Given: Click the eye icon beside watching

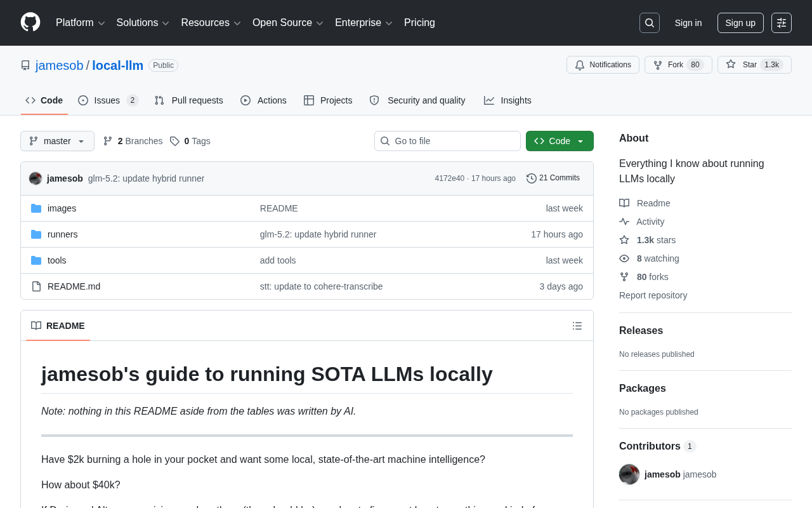Looking at the screenshot, I should click(x=624, y=258).
